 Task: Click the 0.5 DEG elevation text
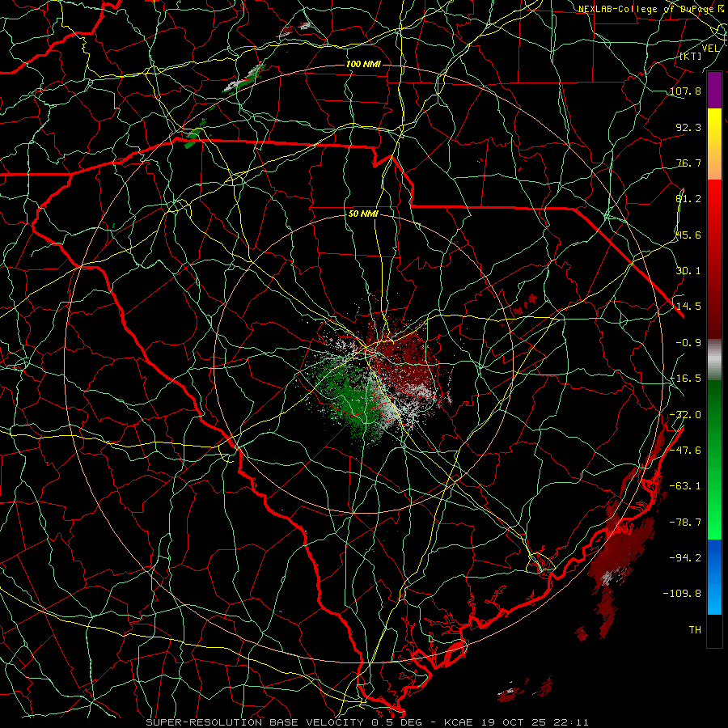[396, 722]
